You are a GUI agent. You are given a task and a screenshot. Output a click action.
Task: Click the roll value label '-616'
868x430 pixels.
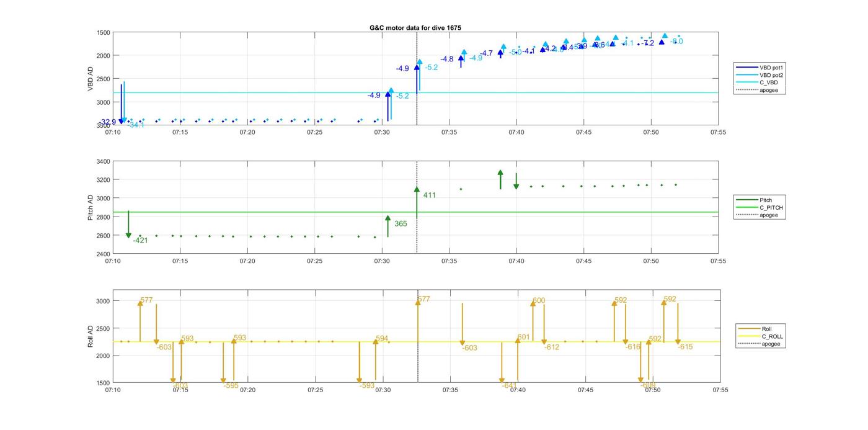632,347
